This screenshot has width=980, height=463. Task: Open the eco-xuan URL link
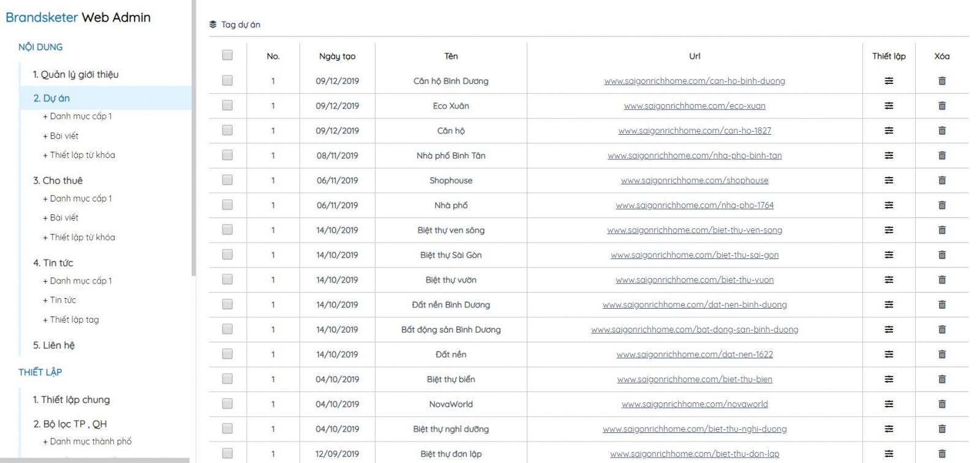point(695,106)
